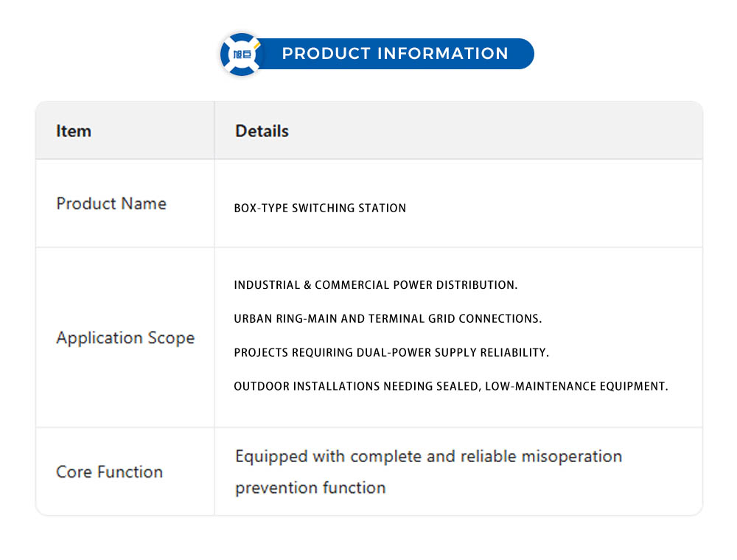Select the Product Name row label
This screenshot has height=560, width=737.
coord(111,203)
